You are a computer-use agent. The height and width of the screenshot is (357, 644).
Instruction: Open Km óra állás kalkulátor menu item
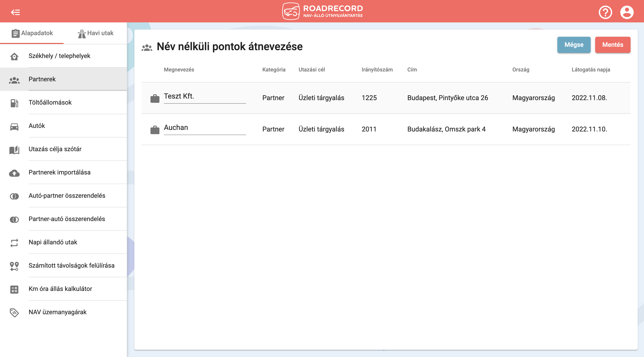[64, 288]
